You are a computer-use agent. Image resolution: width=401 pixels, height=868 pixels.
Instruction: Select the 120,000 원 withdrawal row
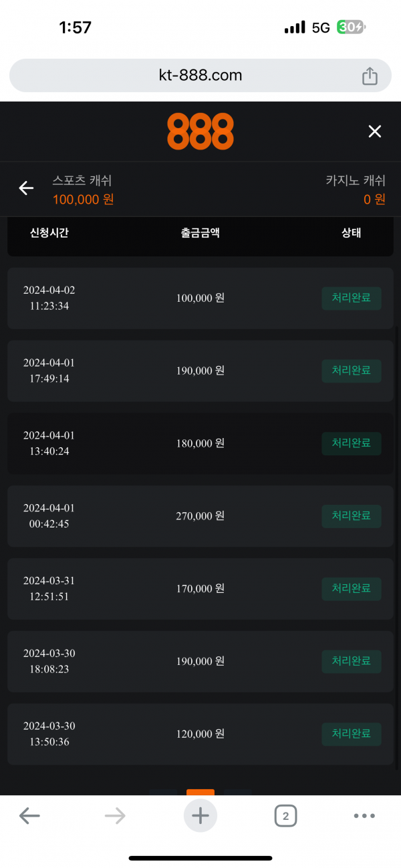pyautogui.click(x=200, y=734)
